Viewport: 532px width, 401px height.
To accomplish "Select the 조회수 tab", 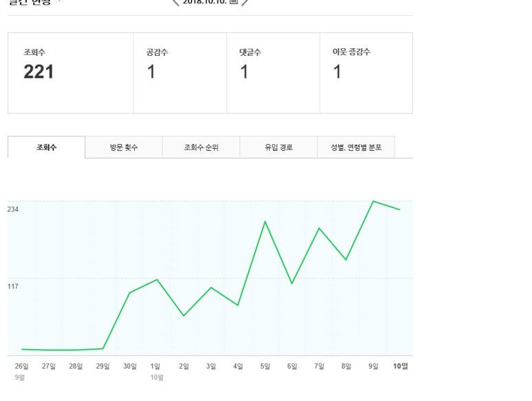I will (x=47, y=147).
